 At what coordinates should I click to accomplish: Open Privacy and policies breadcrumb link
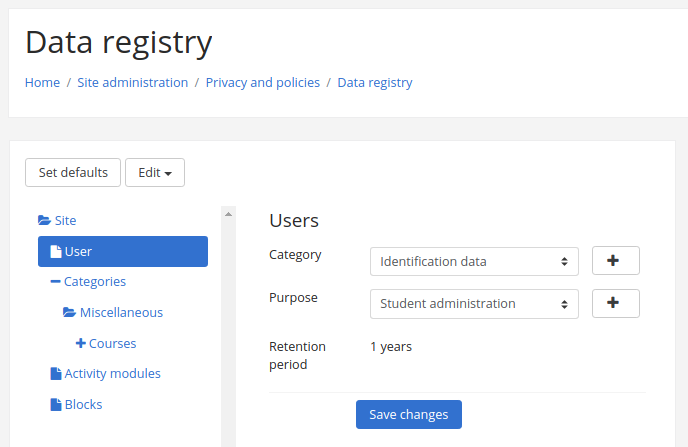(x=262, y=83)
